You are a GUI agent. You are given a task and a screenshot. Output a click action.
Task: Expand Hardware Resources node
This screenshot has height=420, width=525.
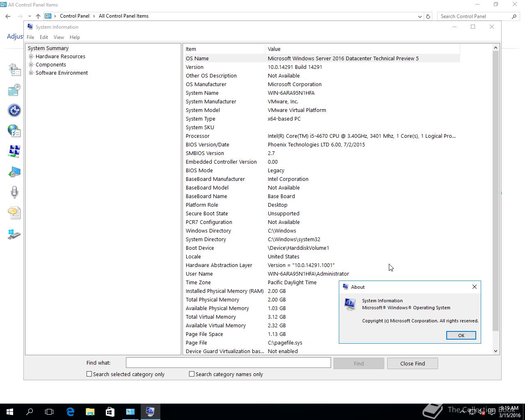[x=31, y=57]
